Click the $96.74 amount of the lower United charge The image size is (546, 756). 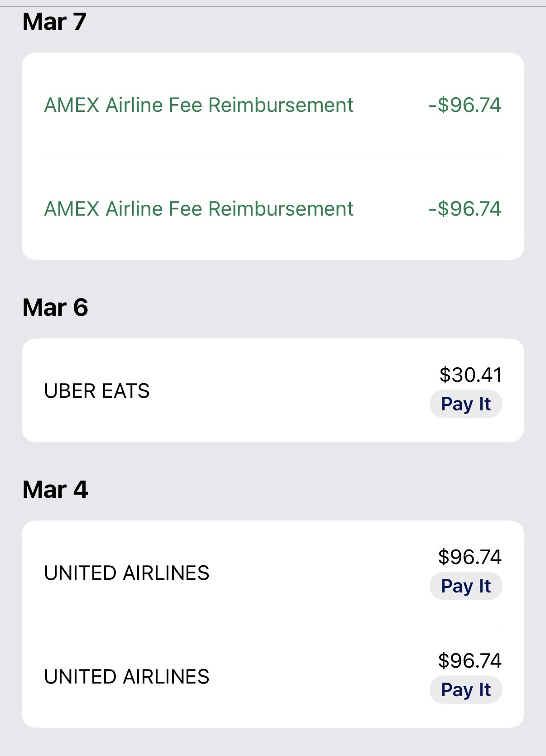pyautogui.click(x=469, y=661)
